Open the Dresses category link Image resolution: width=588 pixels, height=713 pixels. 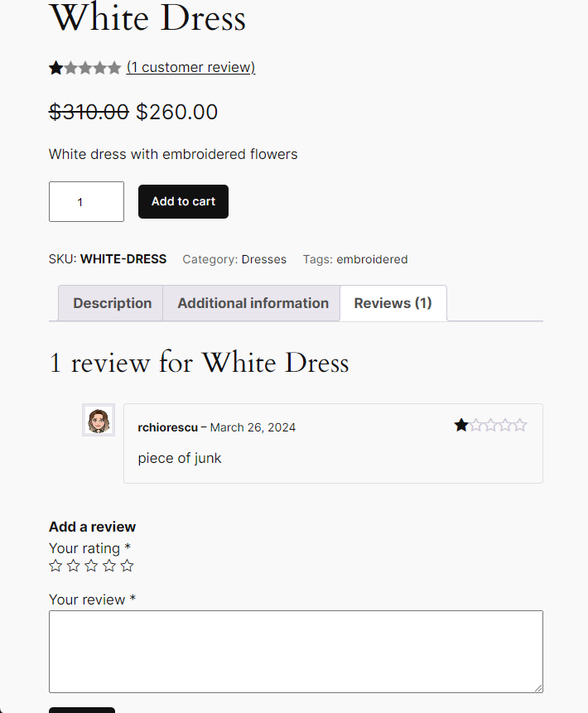pyautogui.click(x=263, y=259)
